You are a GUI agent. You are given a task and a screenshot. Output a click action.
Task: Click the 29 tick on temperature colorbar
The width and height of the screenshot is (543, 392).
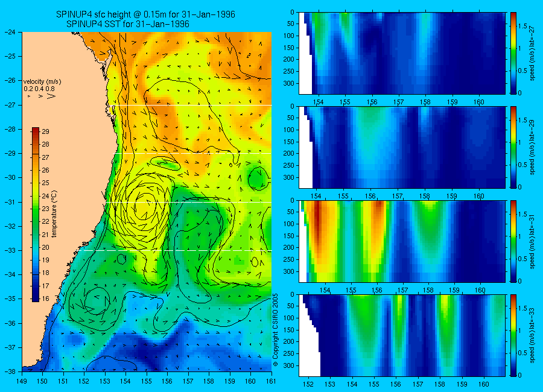pyautogui.click(x=45, y=131)
